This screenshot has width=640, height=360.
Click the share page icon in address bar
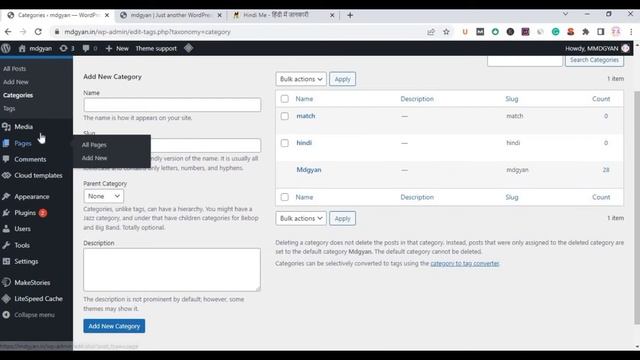tap(431, 32)
